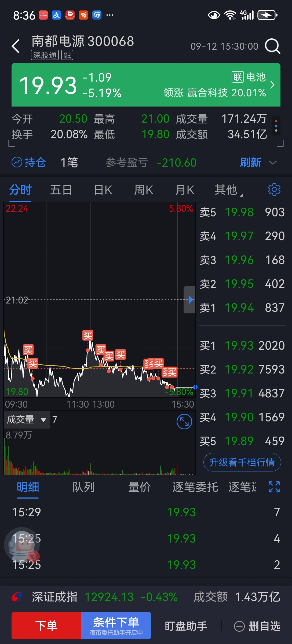Tap the topmost 买 marker on chart

click(x=88, y=335)
